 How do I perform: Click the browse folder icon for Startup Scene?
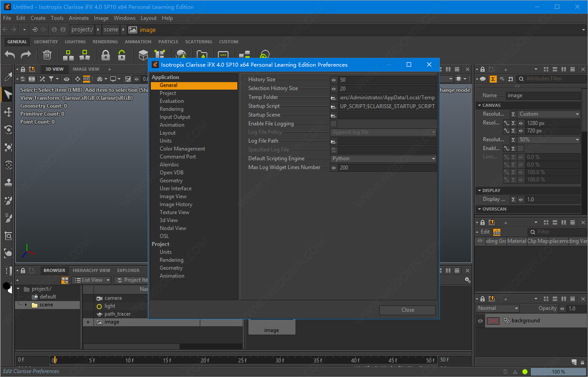[x=334, y=115]
